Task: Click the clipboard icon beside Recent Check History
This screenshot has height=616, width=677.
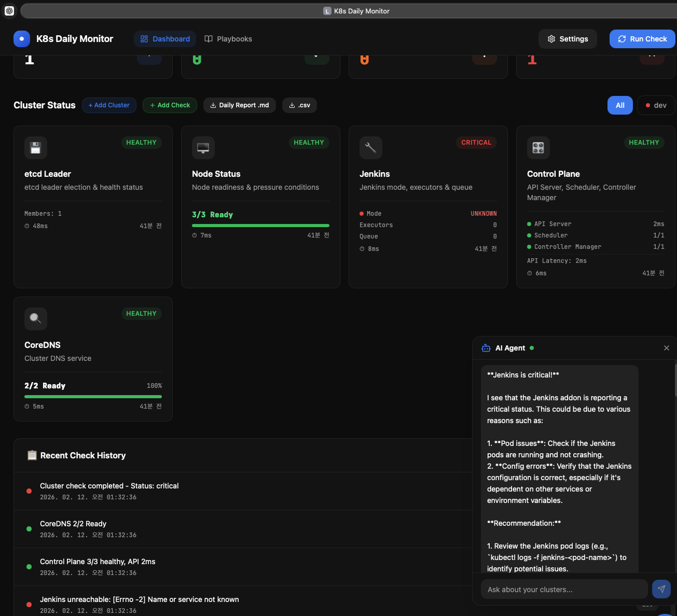Action: (x=32, y=455)
